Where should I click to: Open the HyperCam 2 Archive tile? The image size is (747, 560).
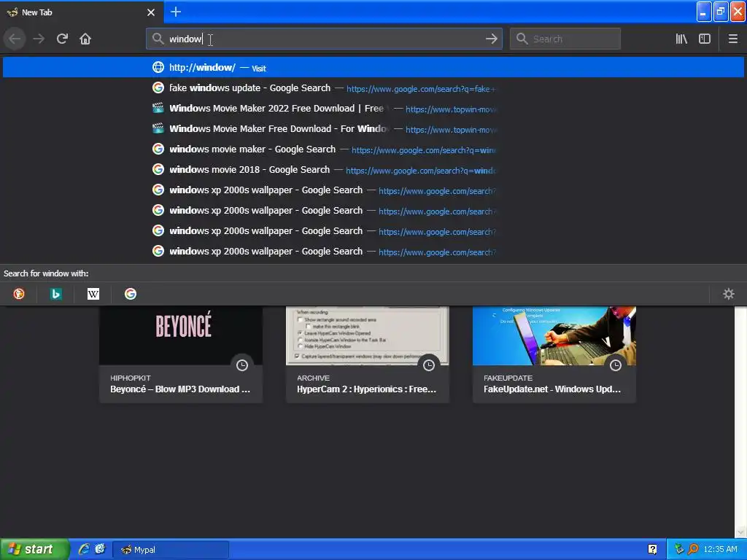(368, 354)
